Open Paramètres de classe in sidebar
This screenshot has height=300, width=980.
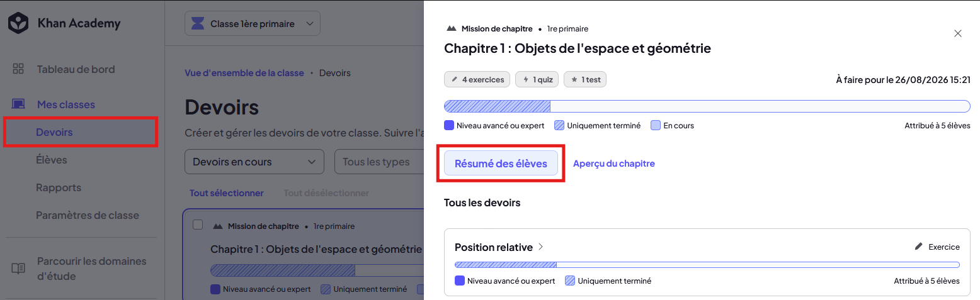[x=87, y=215]
